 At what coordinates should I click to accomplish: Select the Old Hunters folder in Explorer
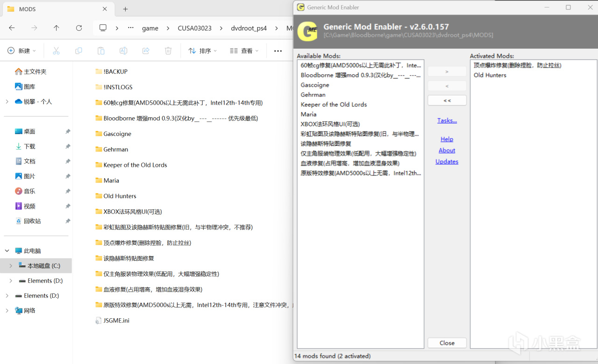[x=116, y=196]
